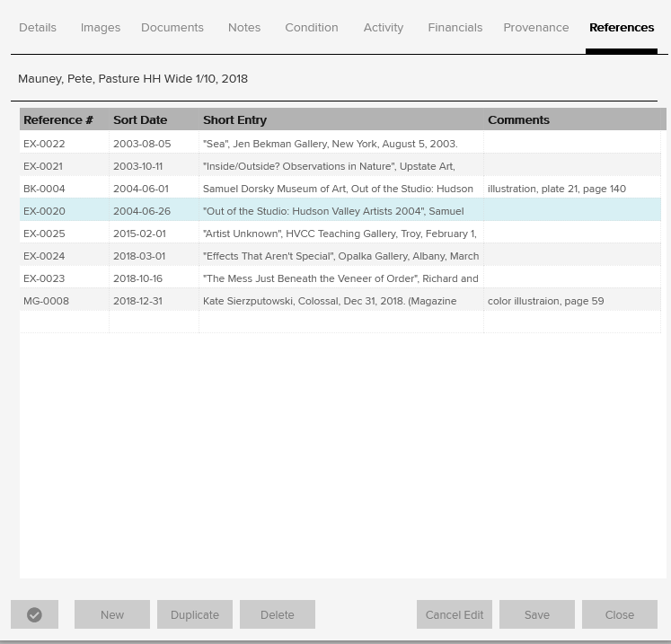Click sort date 2018-10-16

click(137, 278)
